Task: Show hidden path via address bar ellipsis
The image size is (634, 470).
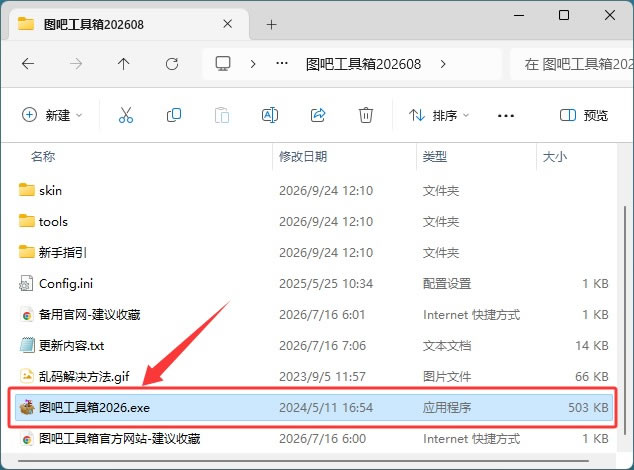Action: [282, 64]
